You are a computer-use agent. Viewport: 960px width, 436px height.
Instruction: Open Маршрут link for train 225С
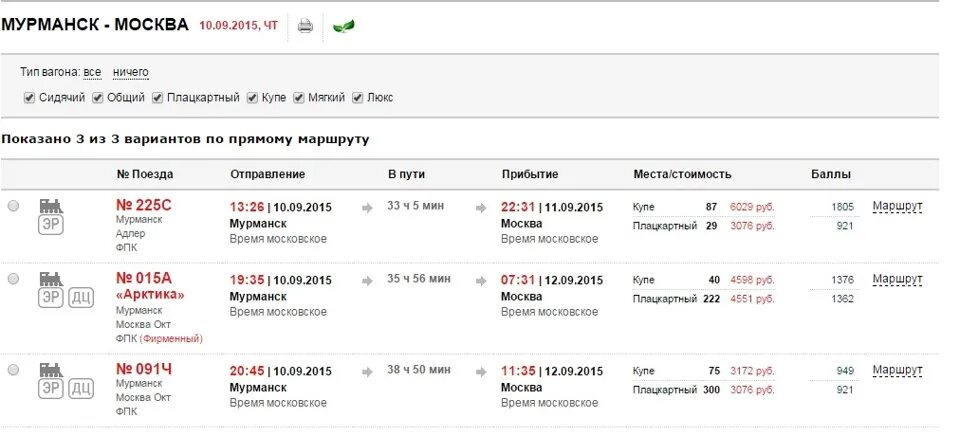897,206
